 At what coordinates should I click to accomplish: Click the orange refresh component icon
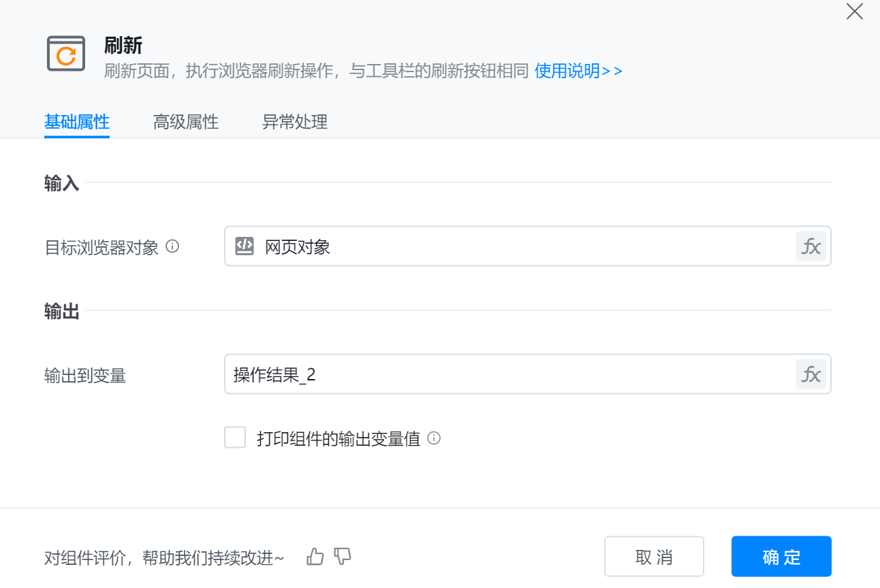point(66,54)
